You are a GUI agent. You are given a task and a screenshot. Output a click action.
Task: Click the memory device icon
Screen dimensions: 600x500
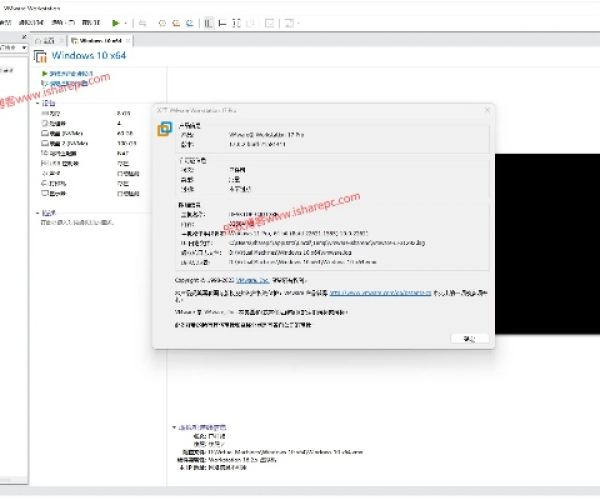45,113
